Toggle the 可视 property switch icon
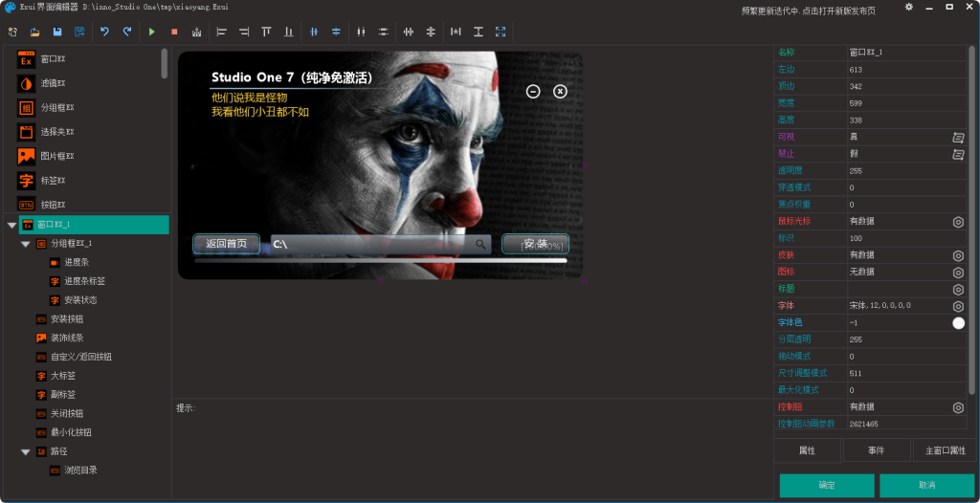This screenshot has height=503, width=980. pyautogui.click(x=957, y=137)
